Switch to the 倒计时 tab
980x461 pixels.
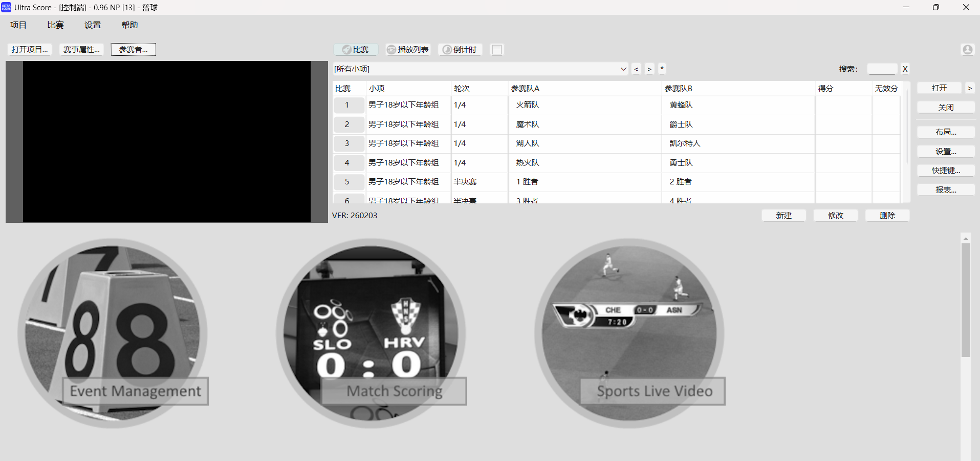click(460, 50)
